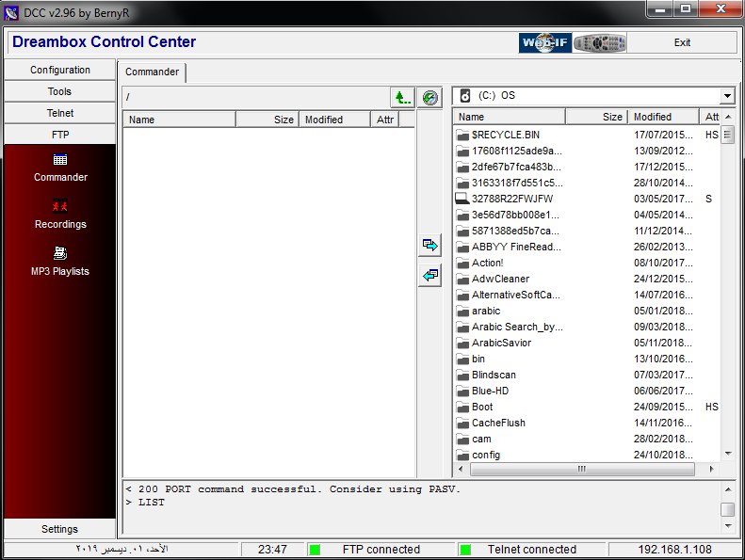Click the AdwCleaner folder icon
The image size is (745, 560).
tap(462, 280)
